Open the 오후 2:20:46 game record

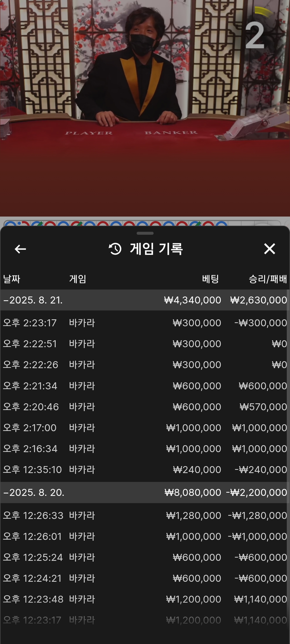tap(145, 407)
